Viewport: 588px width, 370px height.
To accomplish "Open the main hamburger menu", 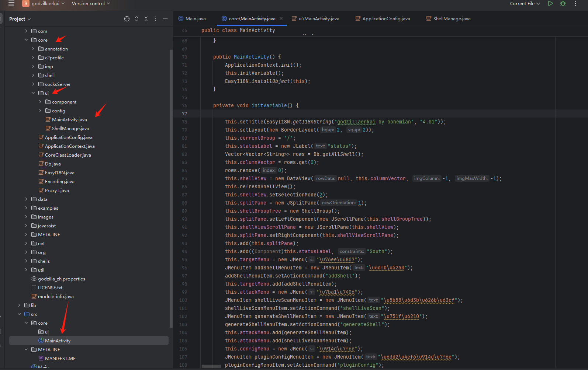I will (11, 4).
